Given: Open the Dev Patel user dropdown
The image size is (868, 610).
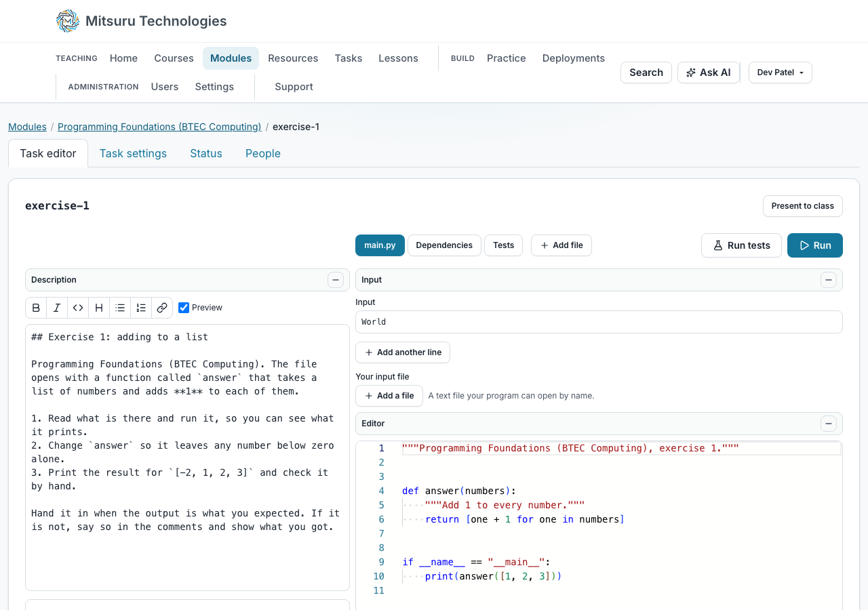Looking at the screenshot, I should click(781, 73).
